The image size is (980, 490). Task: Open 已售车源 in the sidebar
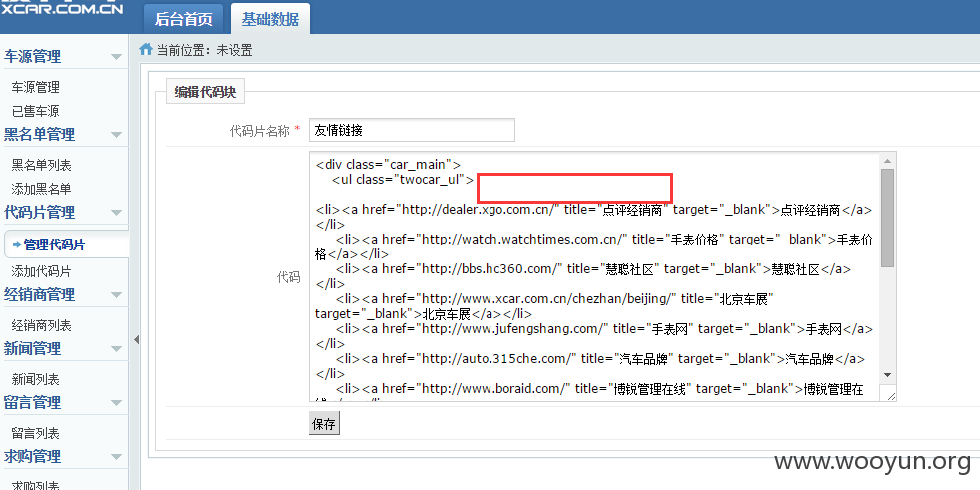click(x=36, y=111)
